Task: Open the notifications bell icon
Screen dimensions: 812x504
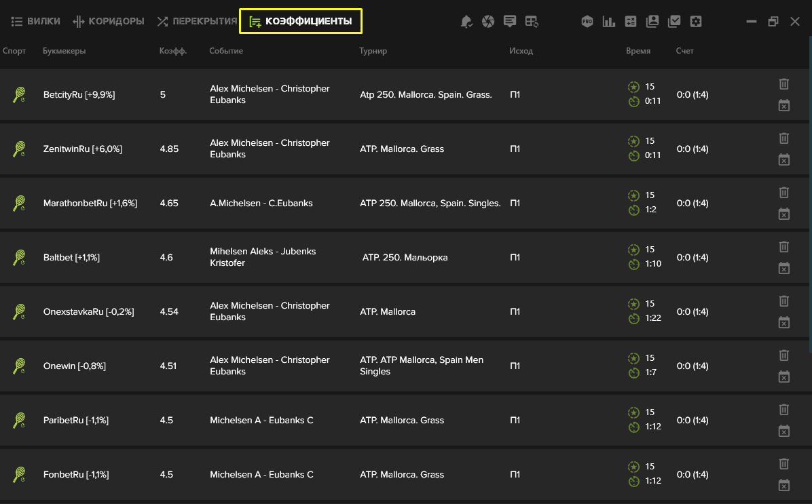Action: (466, 21)
